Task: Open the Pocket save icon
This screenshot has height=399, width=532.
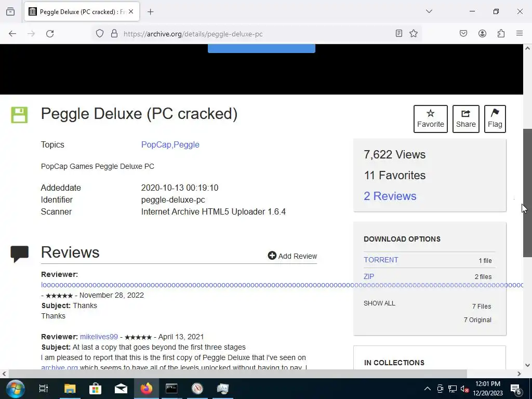Action: click(x=463, y=33)
